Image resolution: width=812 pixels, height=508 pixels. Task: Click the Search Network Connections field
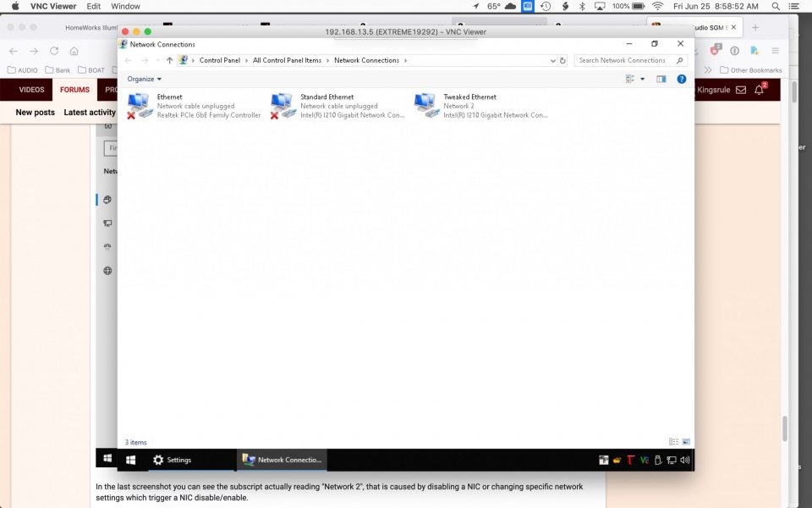(626, 61)
